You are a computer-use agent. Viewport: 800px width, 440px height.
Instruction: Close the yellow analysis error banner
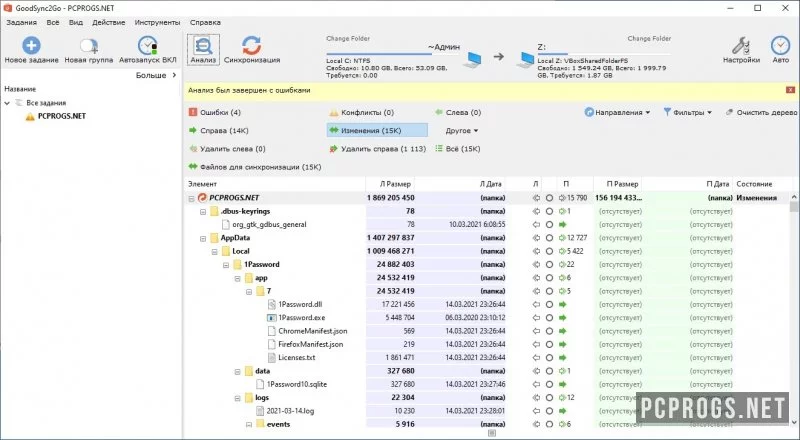790,90
